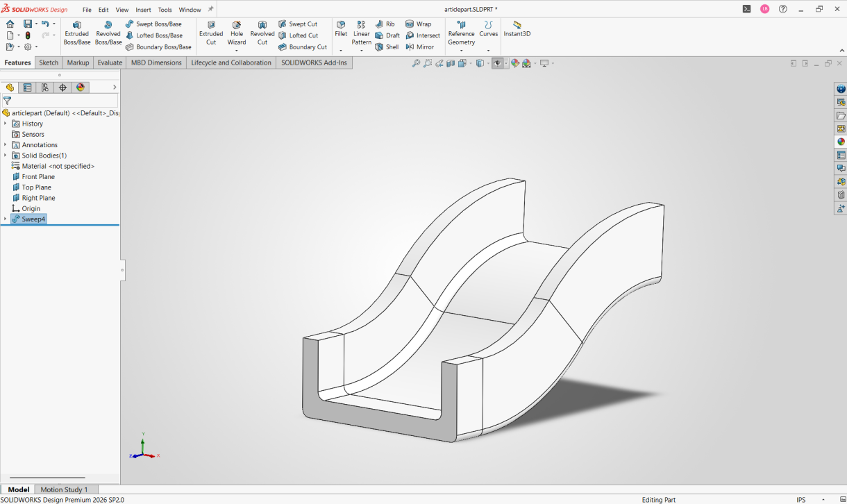
Task: Open the ConfigurationManager tab icon
Action: tap(45, 87)
